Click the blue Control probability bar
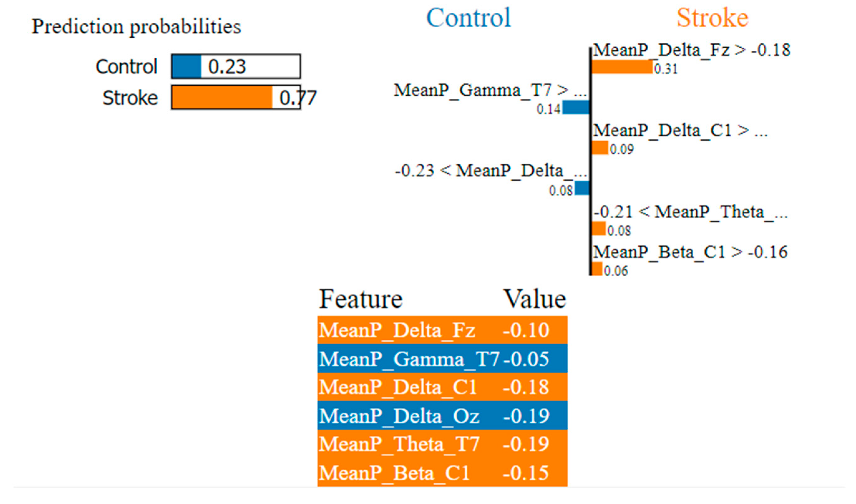The image size is (856, 504). 186,66
